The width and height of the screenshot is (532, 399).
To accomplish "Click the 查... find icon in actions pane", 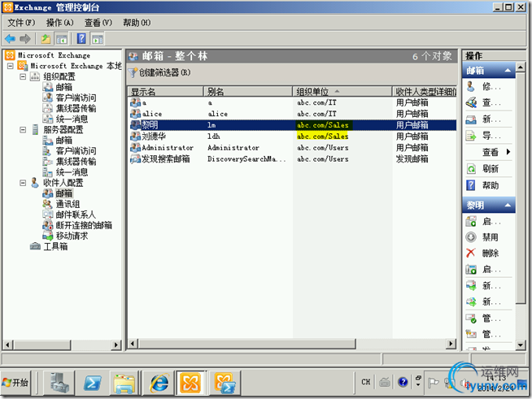I will coord(471,102).
